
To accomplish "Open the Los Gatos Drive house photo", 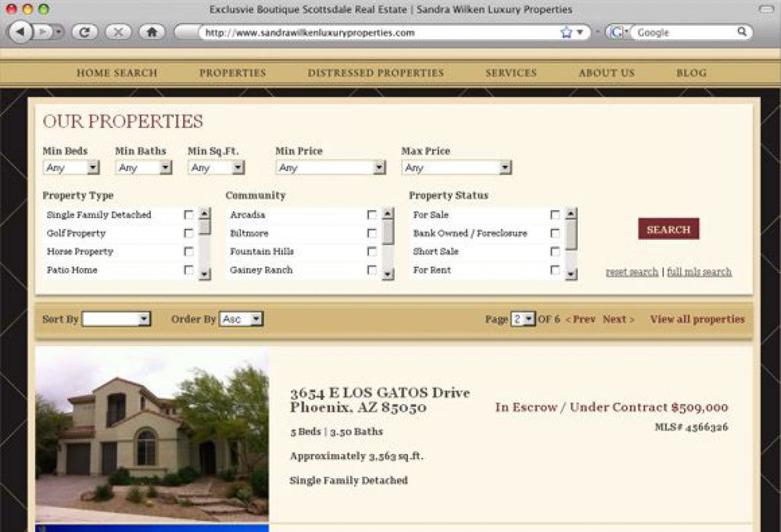I will tap(152, 434).
